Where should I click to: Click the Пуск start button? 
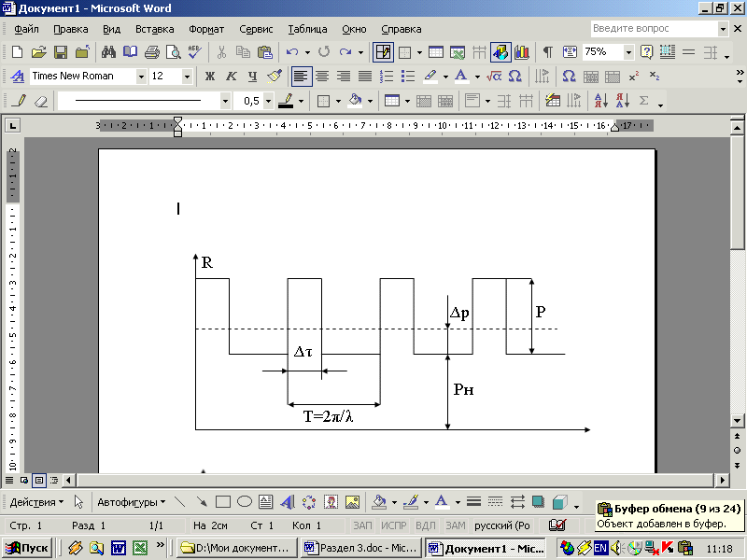tap(27, 548)
